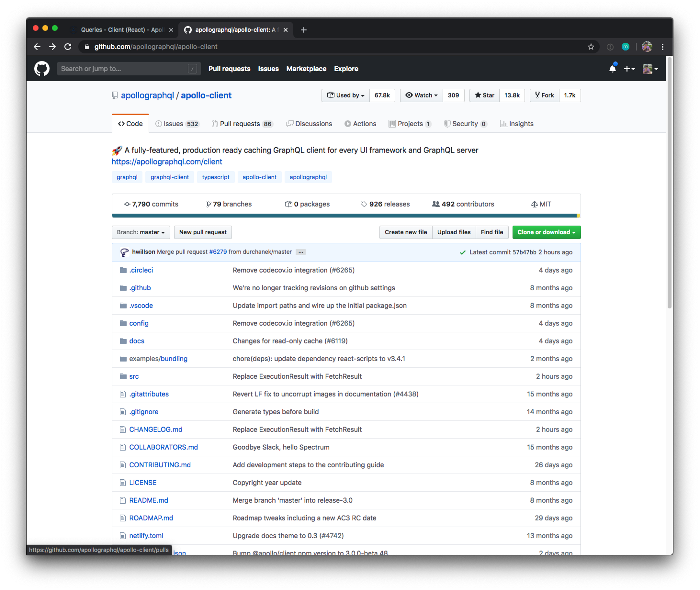The image size is (700, 590).
Task: Click Upload files button
Action: tap(454, 232)
